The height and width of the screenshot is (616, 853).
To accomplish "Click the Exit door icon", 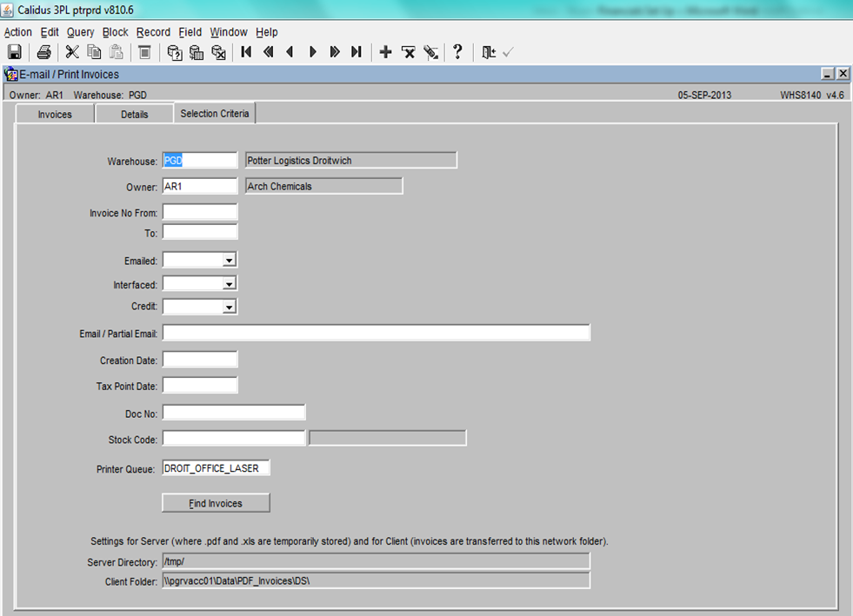I will pyautogui.click(x=489, y=52).
